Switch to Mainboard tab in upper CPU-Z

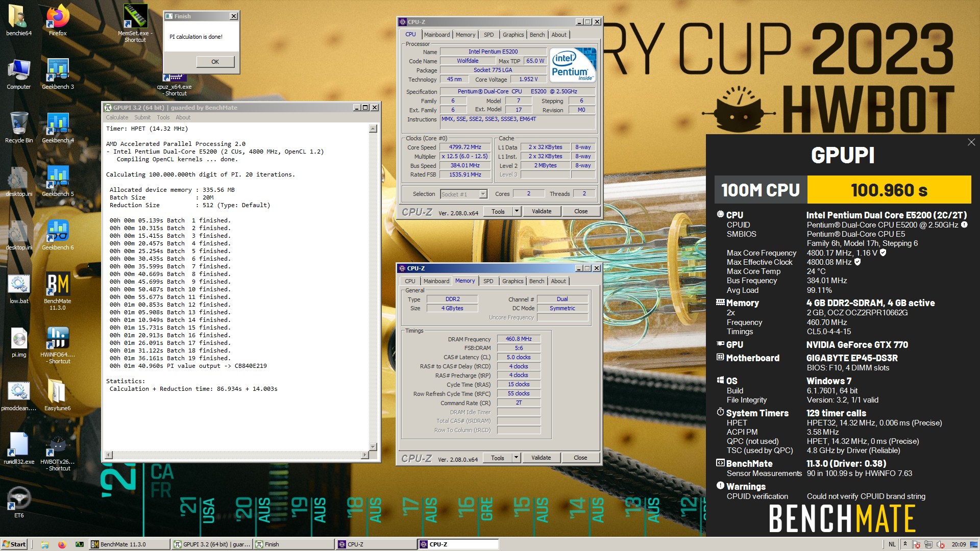point(437,35)
